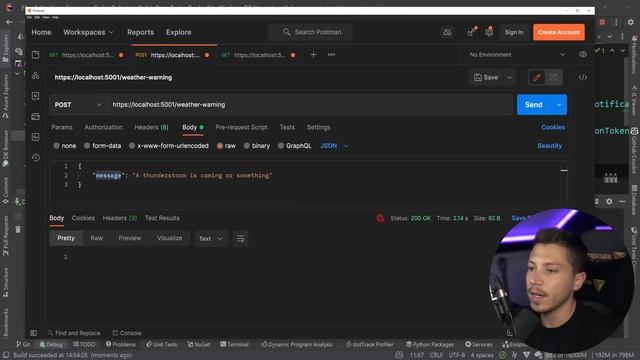Switch to the Headers (8) request tab
640x360 pixels.
pos(151,127)
